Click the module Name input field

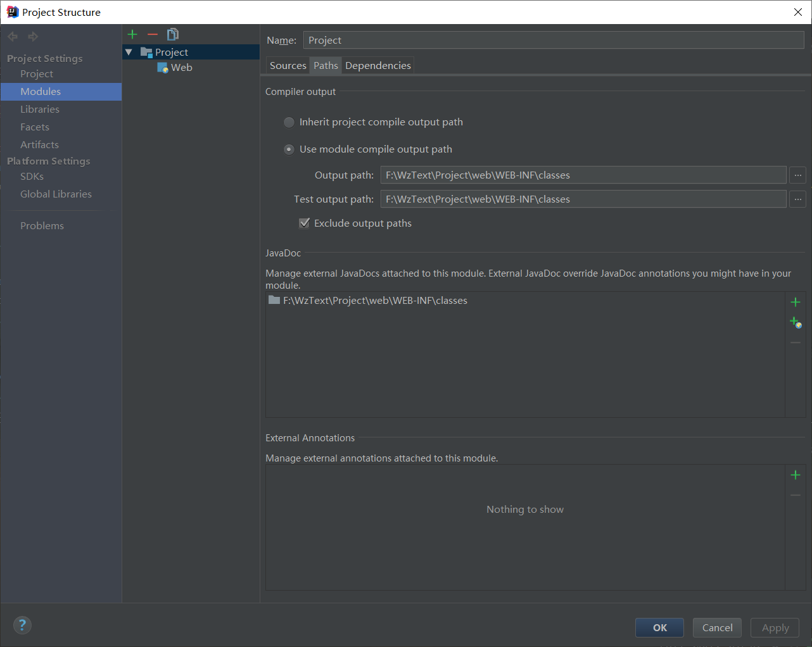(554, 41)
